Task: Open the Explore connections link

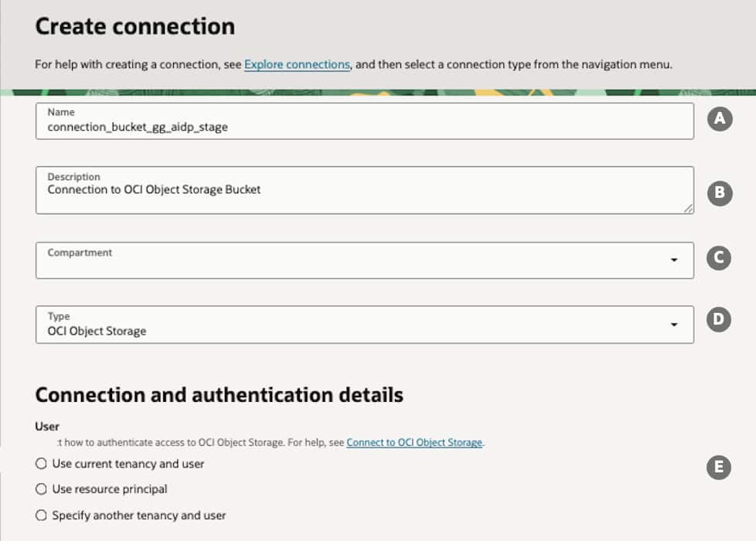Action: [x=297, y=65]
